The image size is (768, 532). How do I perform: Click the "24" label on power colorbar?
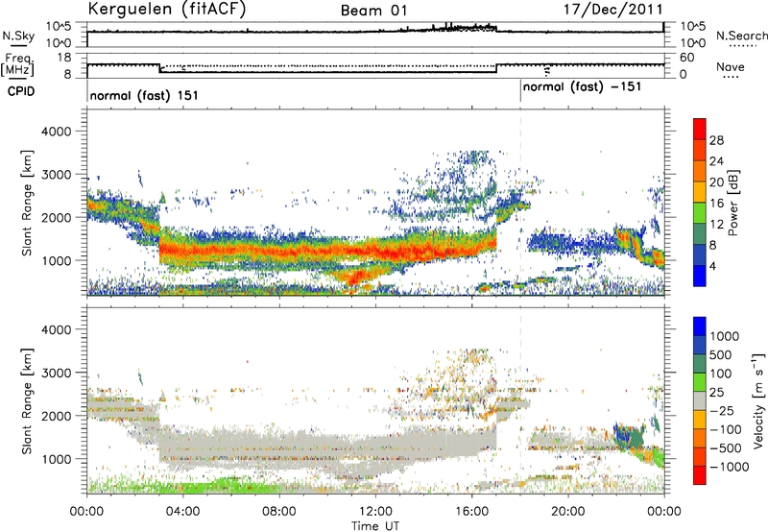point(716,161)
